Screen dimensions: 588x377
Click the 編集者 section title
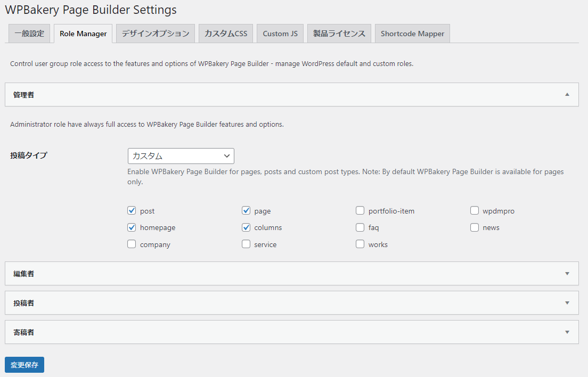click(23, 274)
